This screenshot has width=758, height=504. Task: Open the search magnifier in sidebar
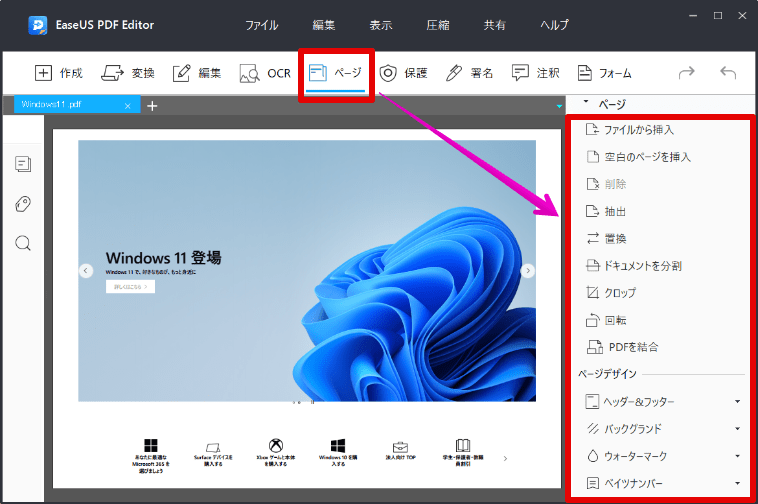tap(23, 243)
